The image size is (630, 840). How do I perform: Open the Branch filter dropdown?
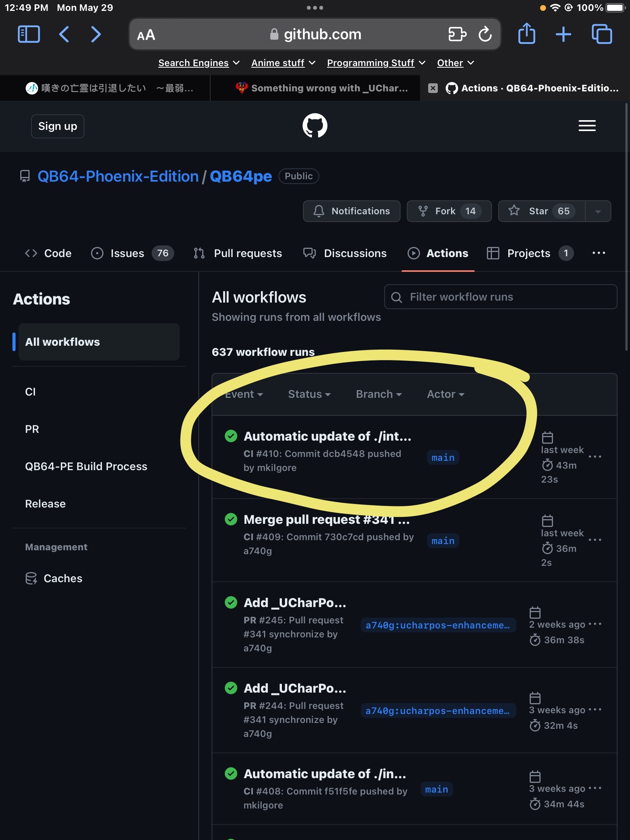click(x=379, y=394)
